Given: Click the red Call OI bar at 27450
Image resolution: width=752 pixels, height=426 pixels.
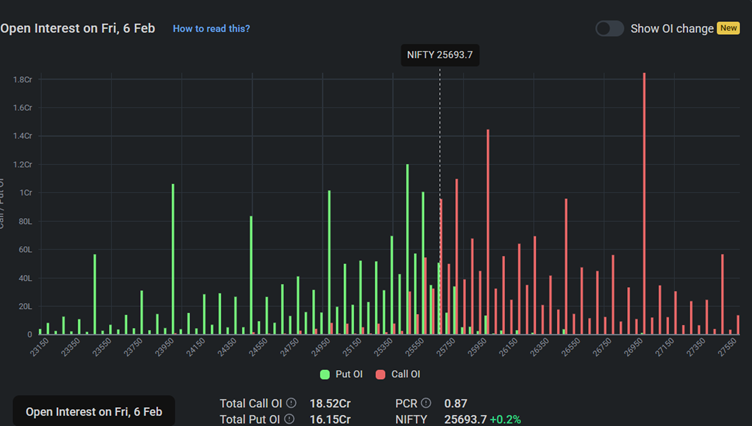Looking at the screenshot, I should coord(722,294).
